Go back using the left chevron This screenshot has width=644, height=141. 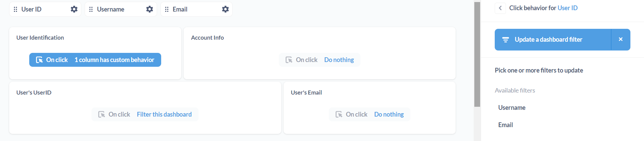[x=500, y=8]
